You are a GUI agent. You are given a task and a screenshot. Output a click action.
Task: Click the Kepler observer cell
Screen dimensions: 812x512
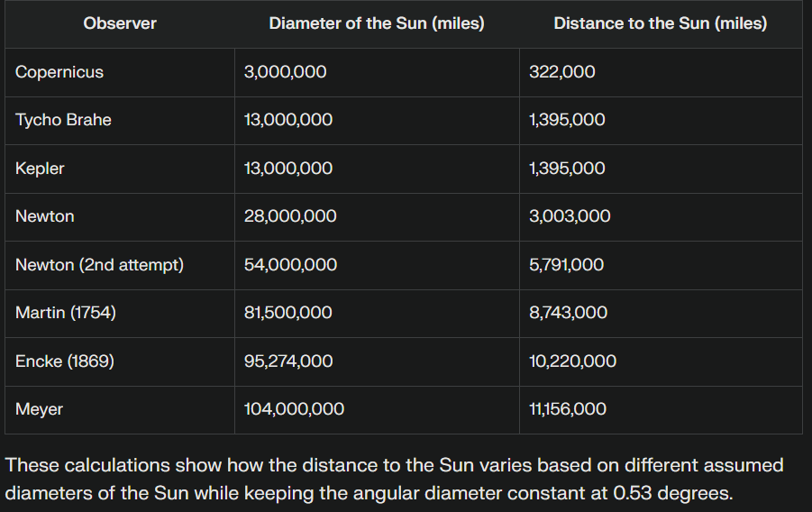(x=40, y=169)
